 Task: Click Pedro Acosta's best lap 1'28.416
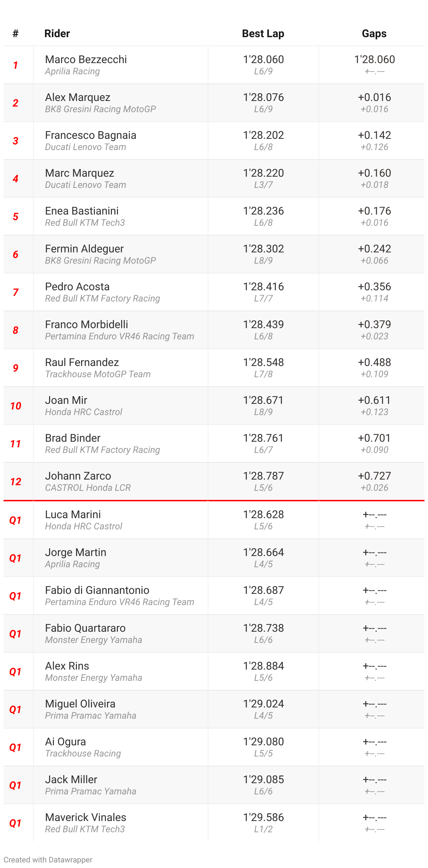[263, 287]
